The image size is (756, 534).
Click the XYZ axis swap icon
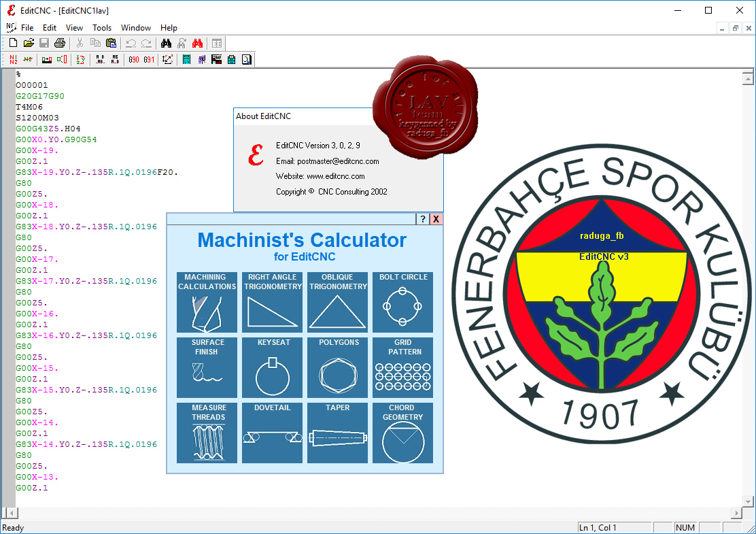coord(80,59)
